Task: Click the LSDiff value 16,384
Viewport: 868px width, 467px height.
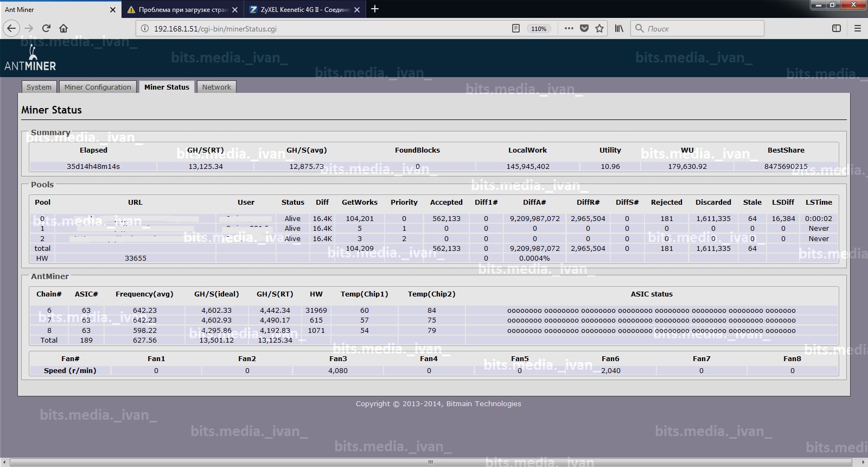Action: 783,219
